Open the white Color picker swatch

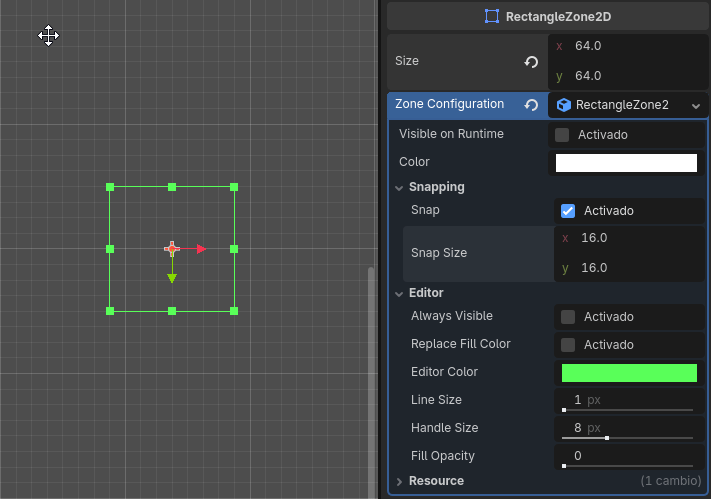tap(626, 163)
